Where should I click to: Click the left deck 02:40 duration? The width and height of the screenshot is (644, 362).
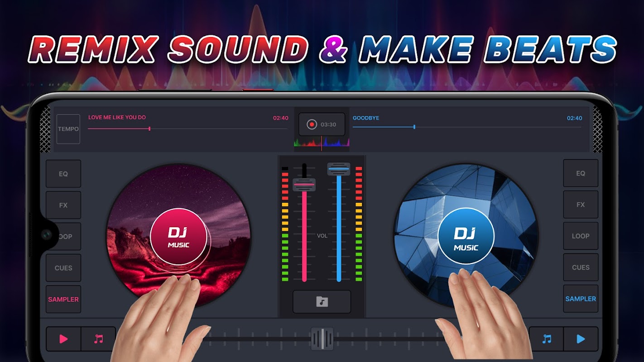(281, 118)
